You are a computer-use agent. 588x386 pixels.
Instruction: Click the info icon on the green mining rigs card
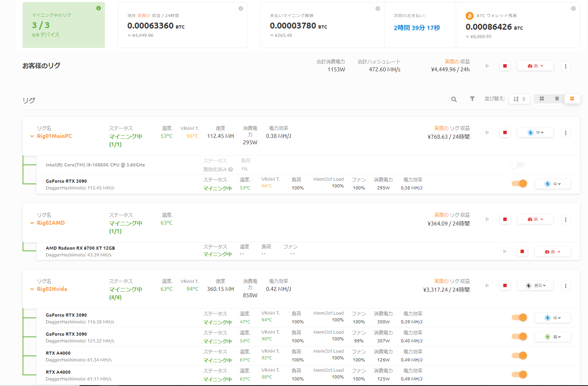pos(99,8)
